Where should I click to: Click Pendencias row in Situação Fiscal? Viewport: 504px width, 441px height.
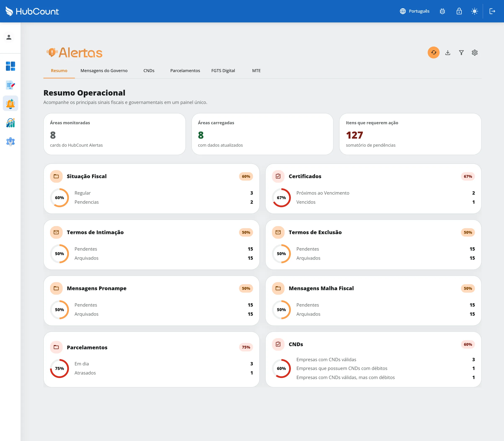pos(164,202)
